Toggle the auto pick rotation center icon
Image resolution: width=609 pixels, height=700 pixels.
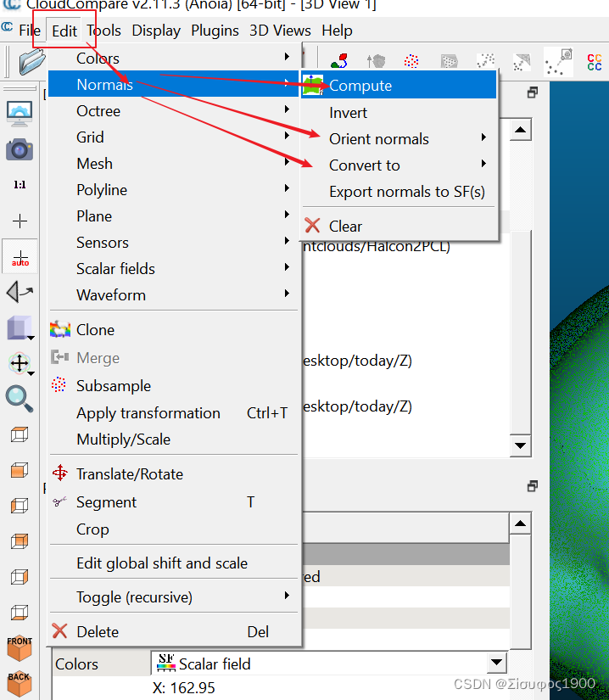pos(20,257)
